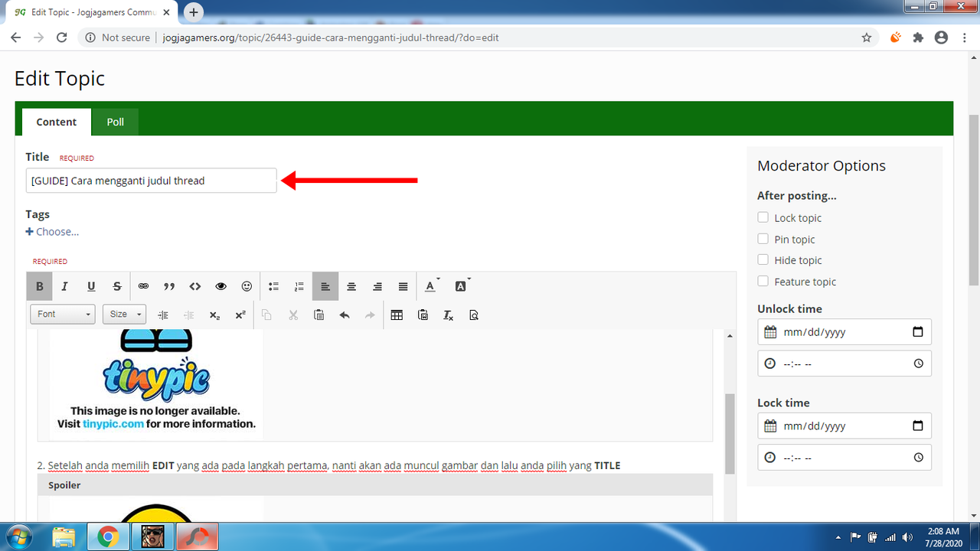
Task: Open the Size dropdown
Action: (x=124, y=315)
